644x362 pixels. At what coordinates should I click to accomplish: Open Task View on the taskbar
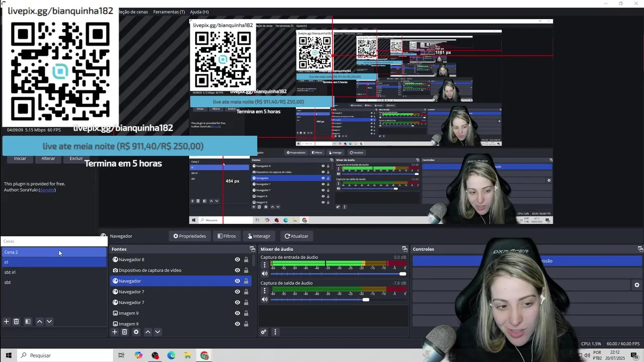click(x=121, y=355)
